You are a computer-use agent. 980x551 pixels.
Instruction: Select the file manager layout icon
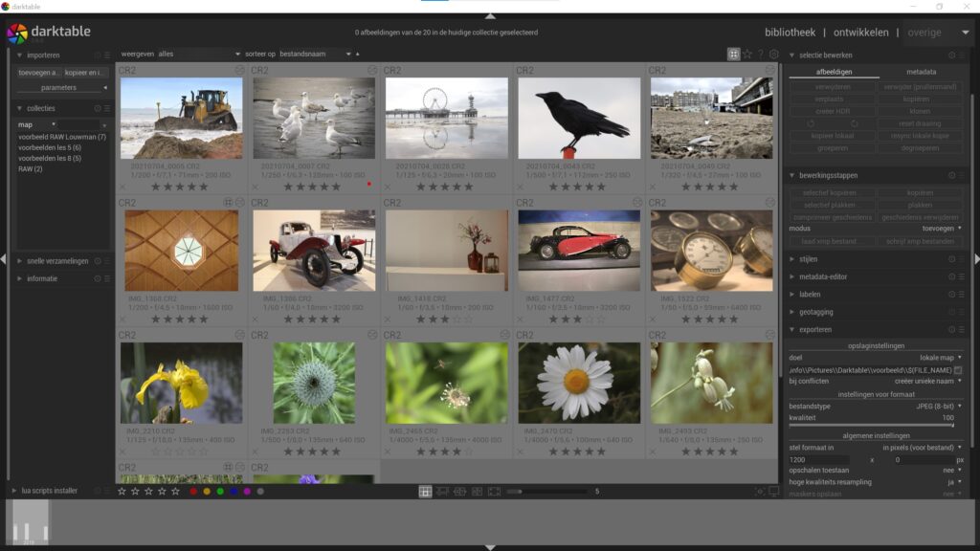point(425,492)
